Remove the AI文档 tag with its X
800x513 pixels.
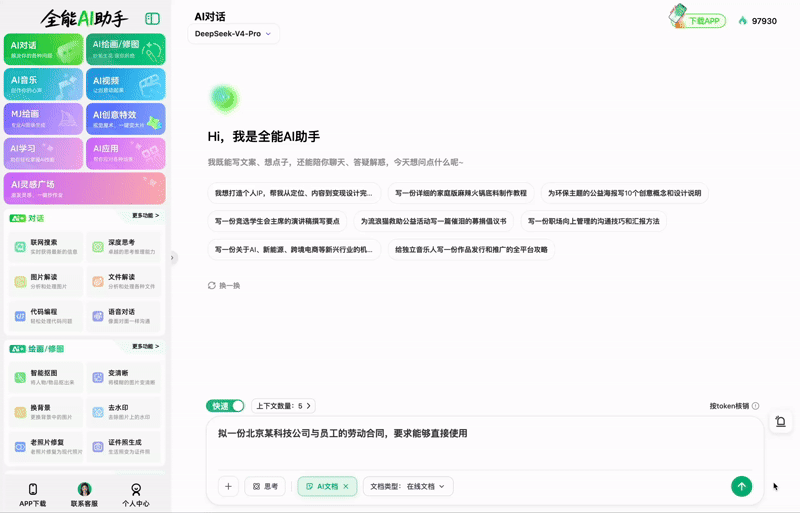click(x=346, y=486)
